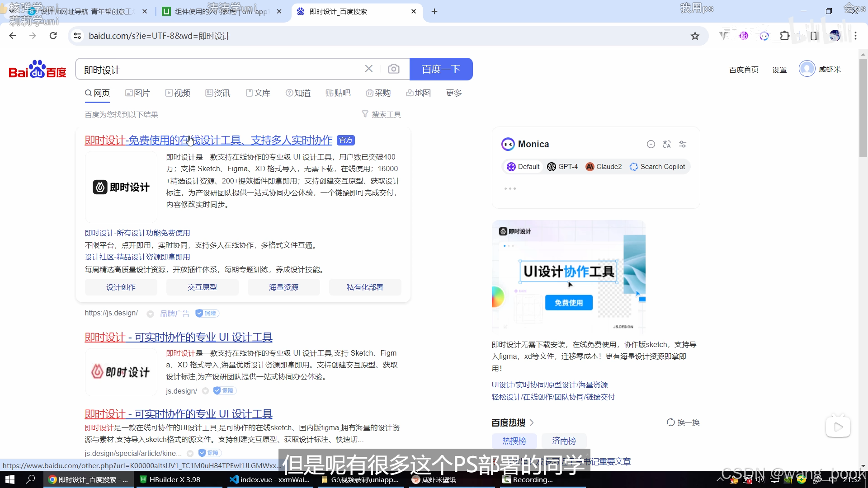The image size is (868, 488).
Task: Click 换一换 refresh hot searches
Action: coord(683,422)
